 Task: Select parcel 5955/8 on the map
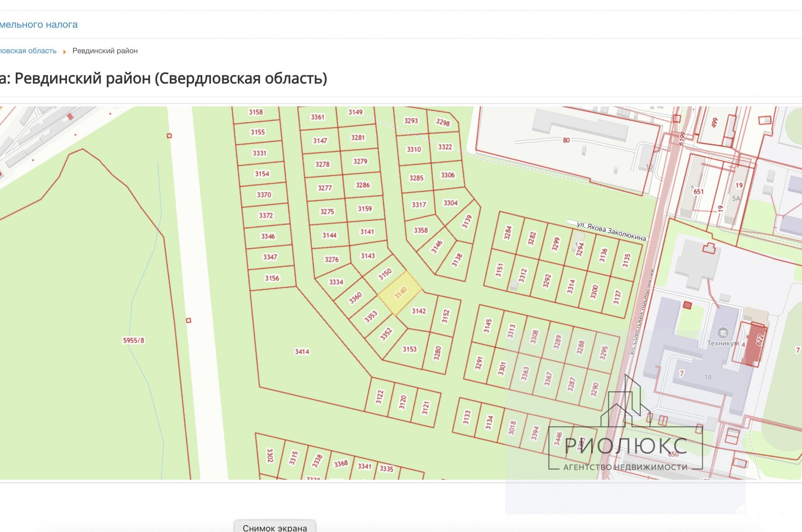click(133, 340)
